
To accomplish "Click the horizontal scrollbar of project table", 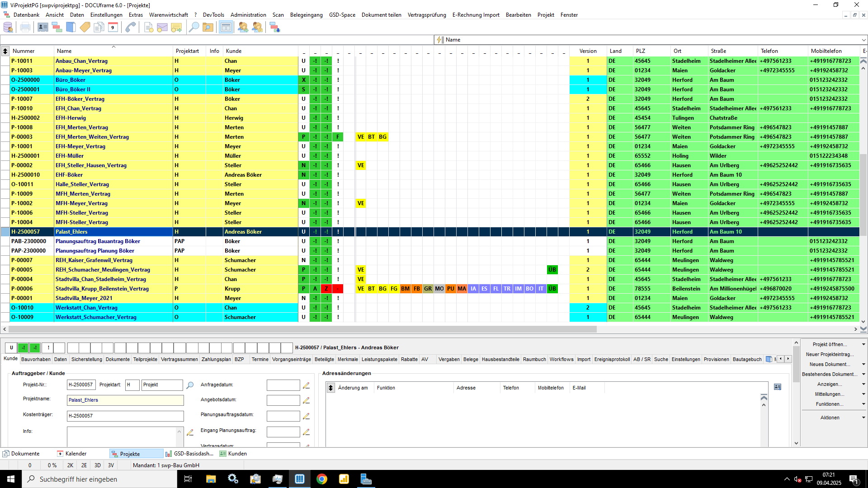I will [302, 329].
